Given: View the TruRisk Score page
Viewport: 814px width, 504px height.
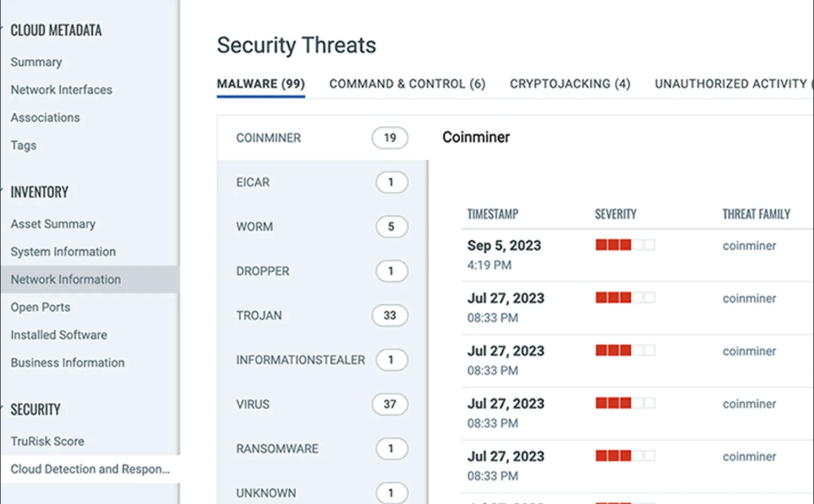Looking at the screenshot, I should [x=47, y=441].
